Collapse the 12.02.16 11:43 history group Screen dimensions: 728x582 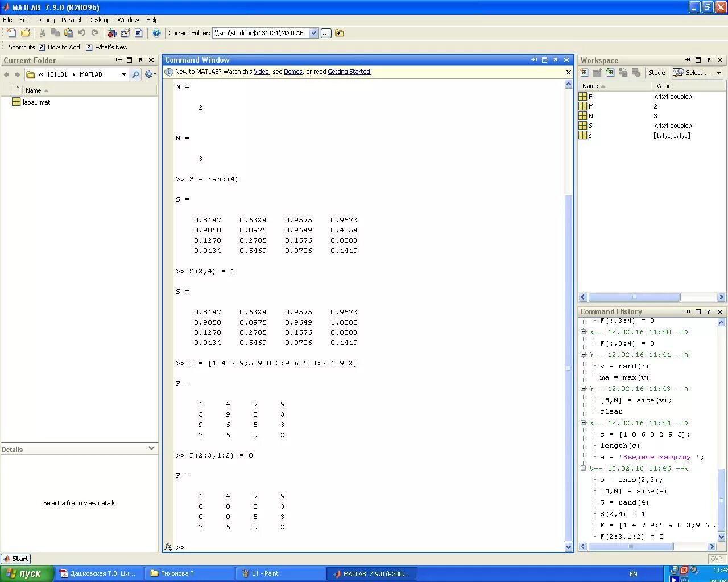pos(583,389)
